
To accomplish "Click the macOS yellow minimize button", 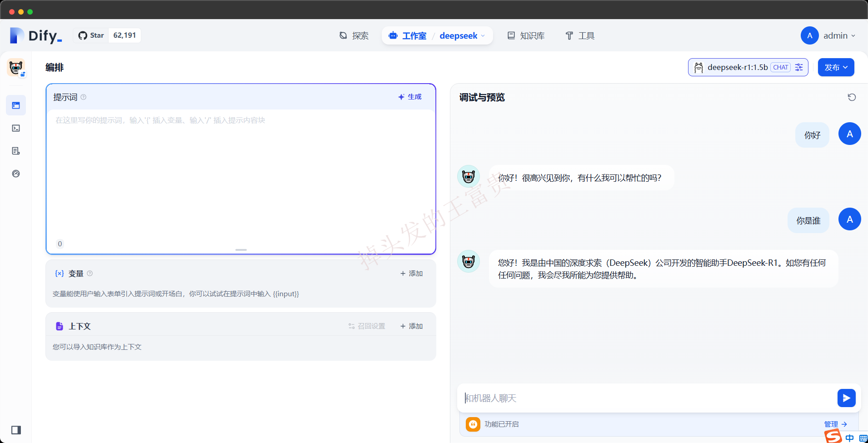I will click(21, 12).
